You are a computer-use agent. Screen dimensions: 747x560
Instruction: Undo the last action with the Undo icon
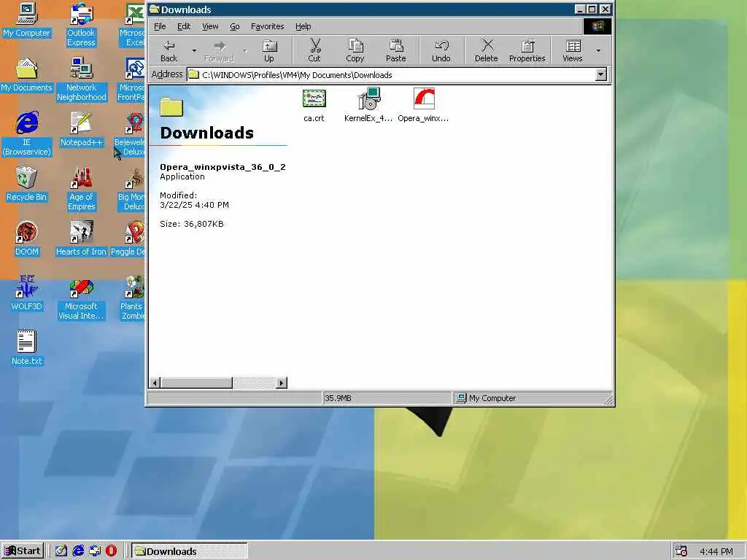coord(441,50)
